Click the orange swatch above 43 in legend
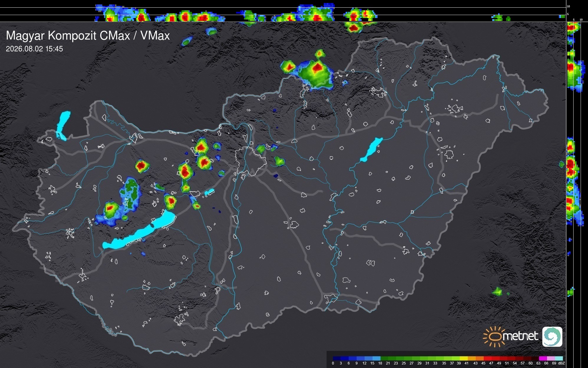 pos(480,358)
